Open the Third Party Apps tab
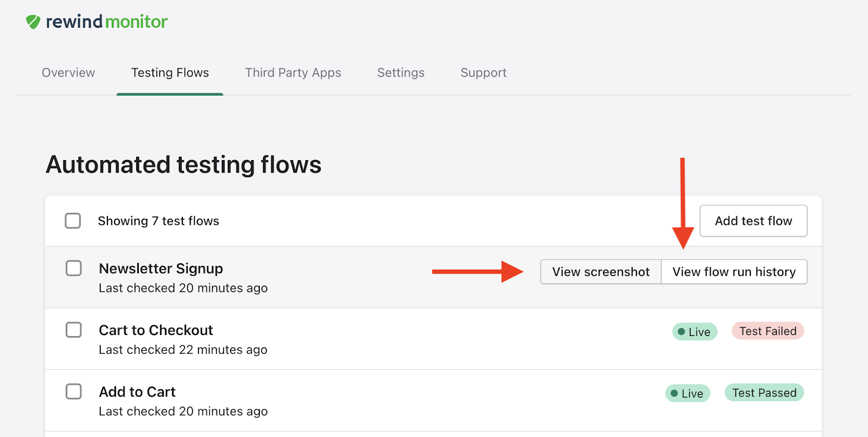The height and width of the screenshot is (437, 868). click(x=293, y=72)
